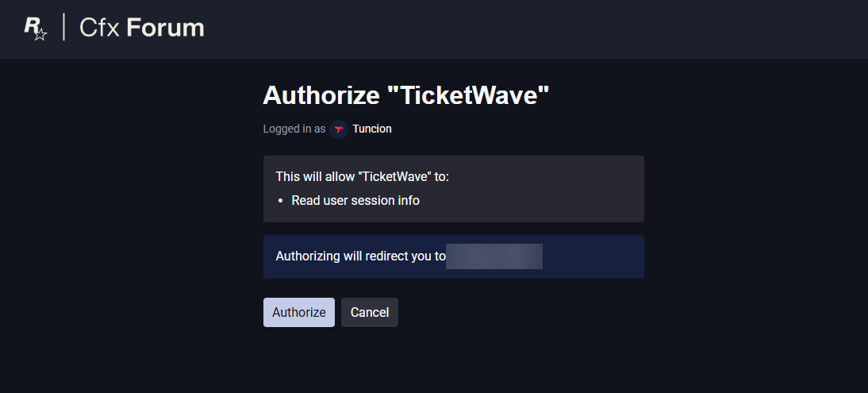
Task: Click the bold "Forum" word in header
Action: (x=166, y=28)
